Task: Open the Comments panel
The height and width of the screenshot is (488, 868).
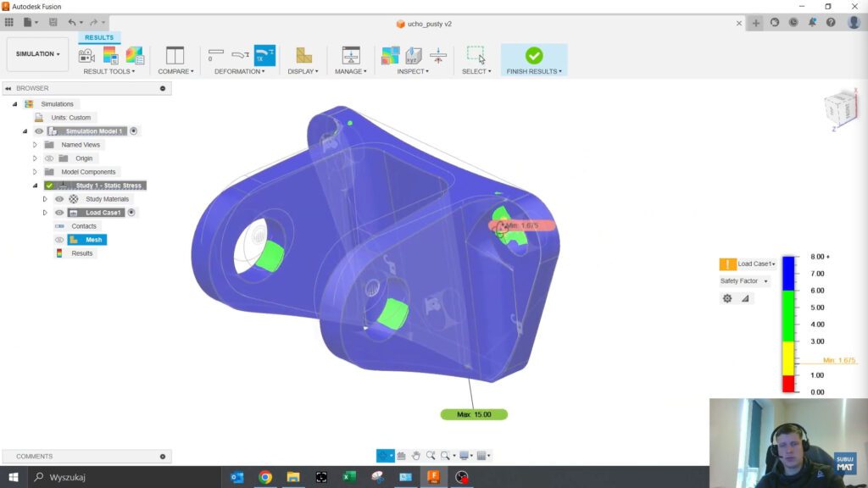Action: [x=34, y=456]
